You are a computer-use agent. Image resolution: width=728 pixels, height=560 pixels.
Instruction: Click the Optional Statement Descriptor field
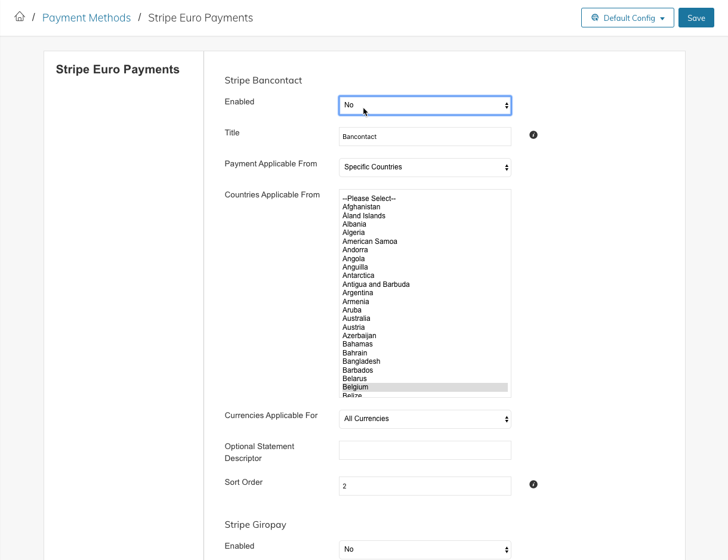coord(425,450)
